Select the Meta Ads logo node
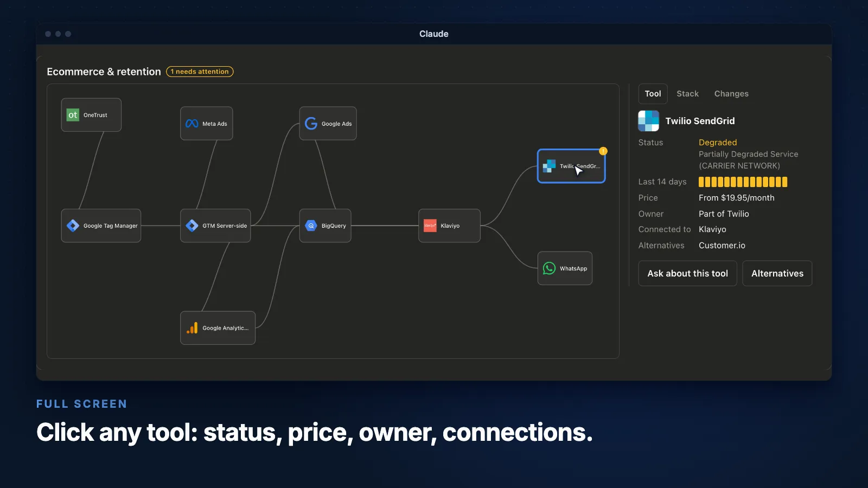 [x=192, y=124]
